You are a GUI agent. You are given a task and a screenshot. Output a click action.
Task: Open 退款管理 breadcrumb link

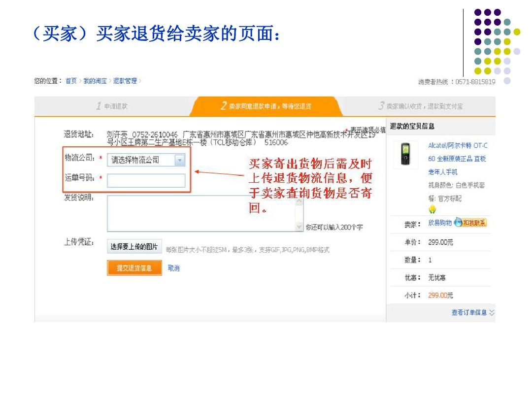125,81
